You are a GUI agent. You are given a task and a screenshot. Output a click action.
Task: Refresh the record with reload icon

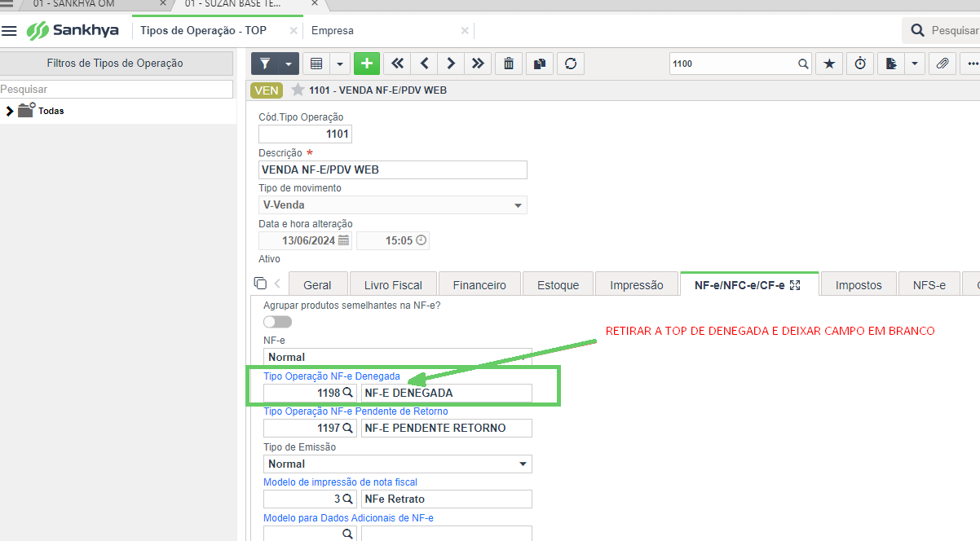coord(571,64)
